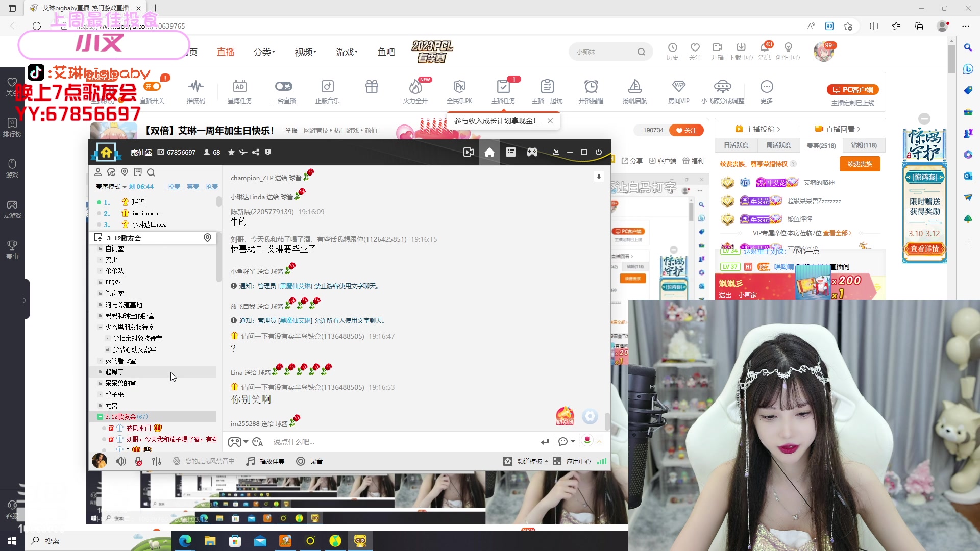The height and width of the screenshot is (551, 980).
Task: Open Microsoft Edge on the Windows taskbar
Action: tap(185, 541)
